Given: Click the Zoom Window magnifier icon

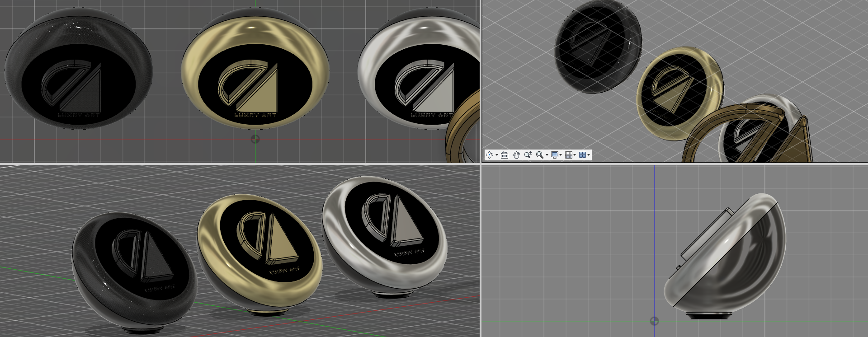Looking at the screenshot, I should tap(539, 155).
